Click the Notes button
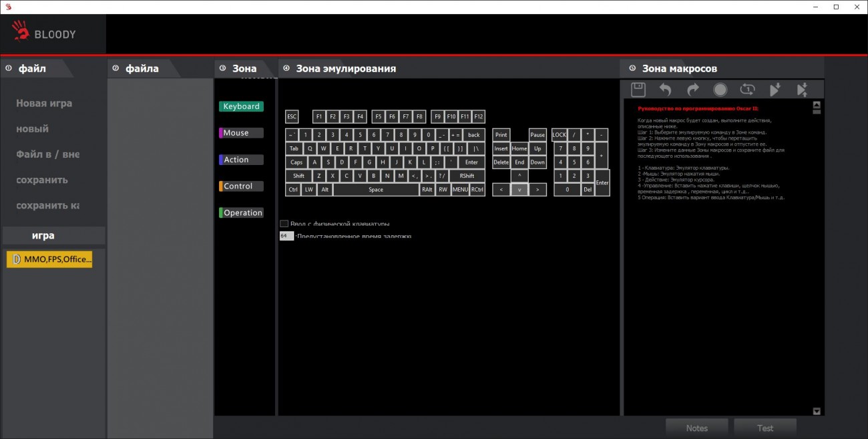Viewport: 868px width, 439px height. point(696,428)
